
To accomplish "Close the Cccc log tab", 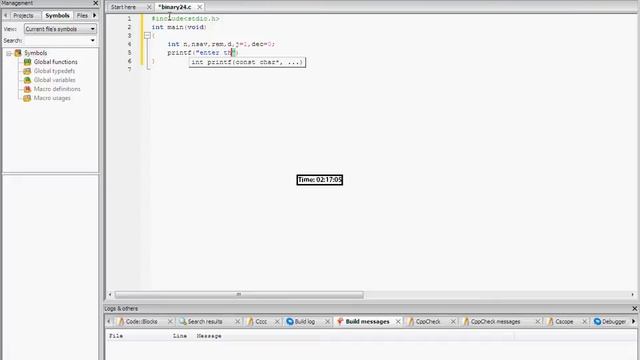I will tap(277, 322).
